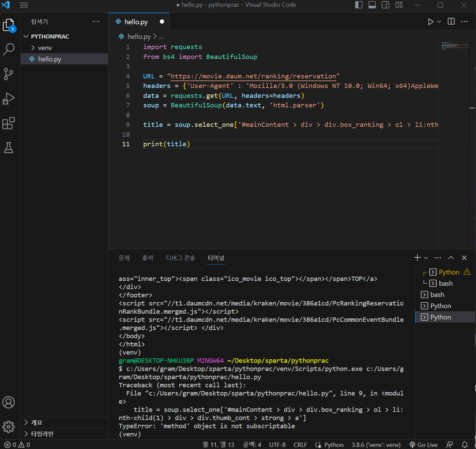Open the movie.daum.net URL link in code

coord(253,76)
